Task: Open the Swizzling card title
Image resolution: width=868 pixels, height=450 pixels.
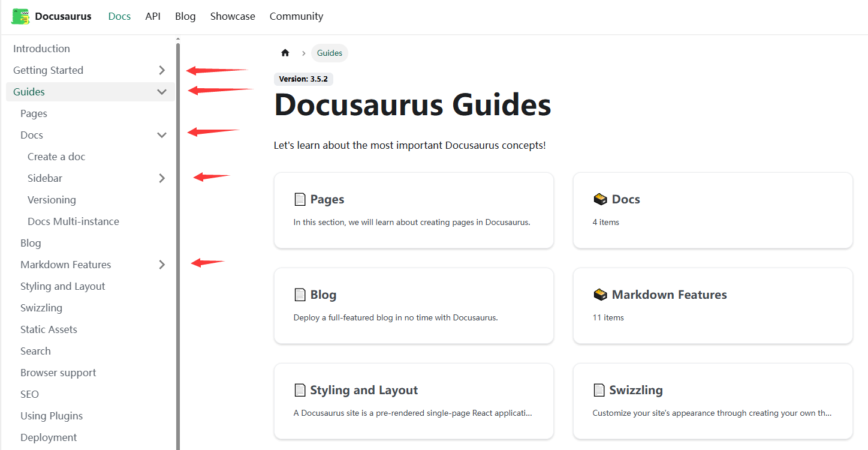Action: [636, 390]
